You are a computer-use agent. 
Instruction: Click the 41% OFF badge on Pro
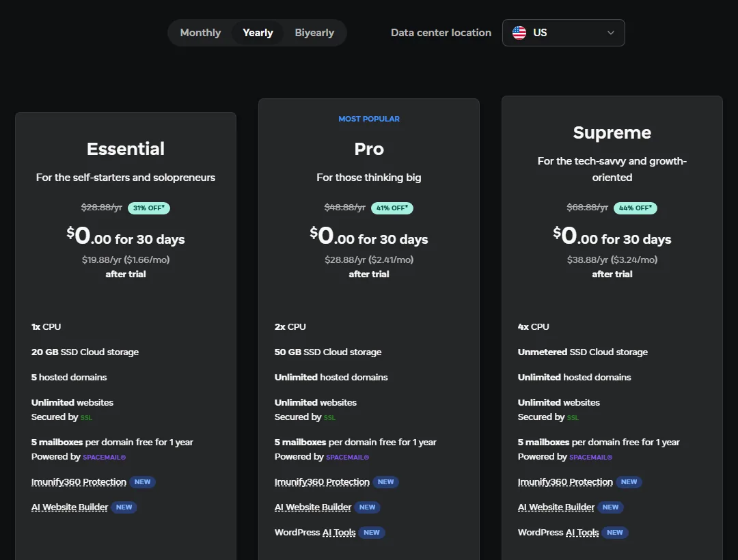392,208
